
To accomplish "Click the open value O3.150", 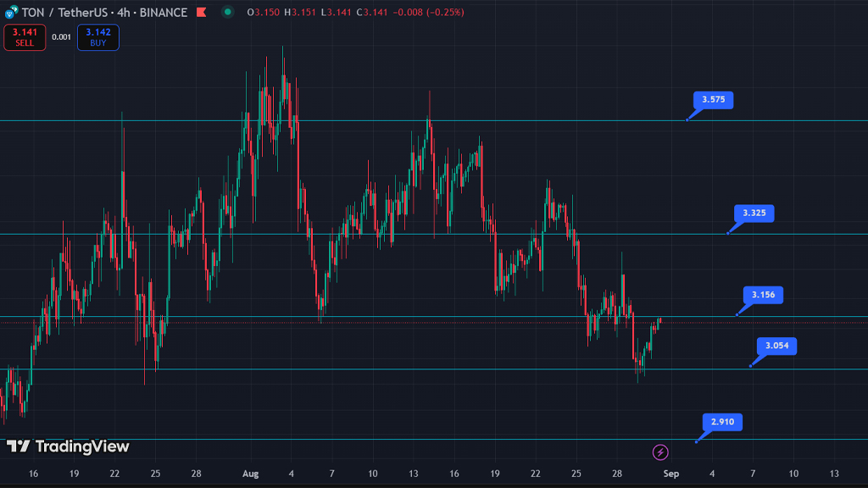I will pyautogui.click(x=264, y=12).
